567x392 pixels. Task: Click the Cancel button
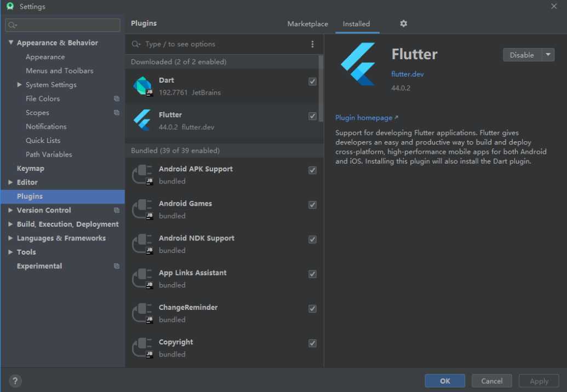tap(492, 381)
